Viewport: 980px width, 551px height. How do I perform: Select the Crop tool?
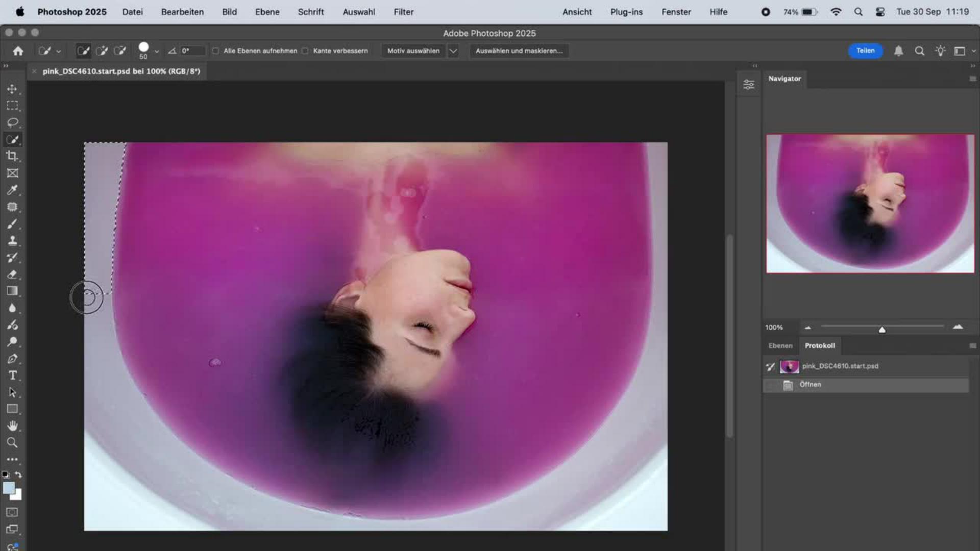click(12, 156)
